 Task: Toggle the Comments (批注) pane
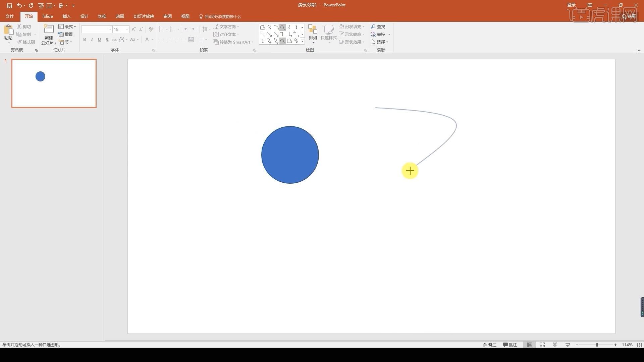[x=510, y=345]
